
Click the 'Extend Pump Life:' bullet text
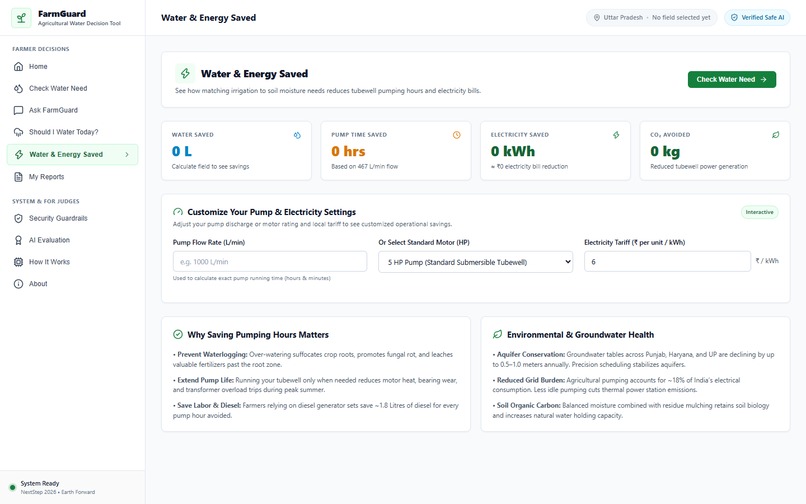(x=204, y=380)
